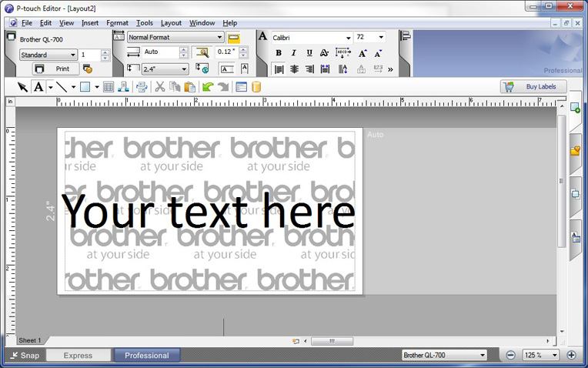The width and height of the screenshot is (588, 368).
Task: Switch to the Express mode tab
Action: coord(78,356)
